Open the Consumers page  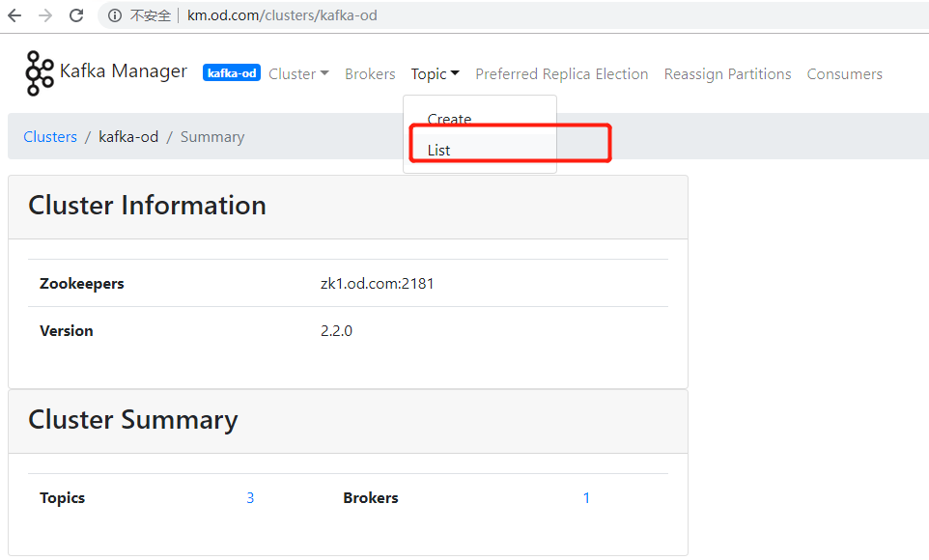pyautogui.click(x=844, y=74)
